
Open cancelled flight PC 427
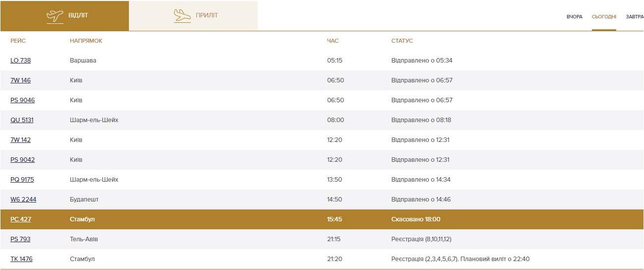pyautogui.click(x=21, y=219)
